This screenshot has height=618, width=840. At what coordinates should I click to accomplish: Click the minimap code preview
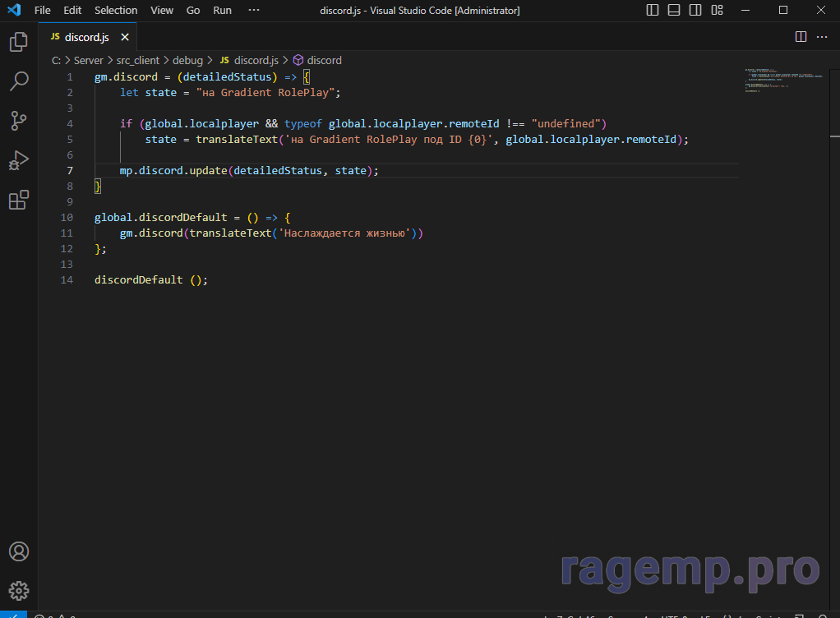point(784,81)
